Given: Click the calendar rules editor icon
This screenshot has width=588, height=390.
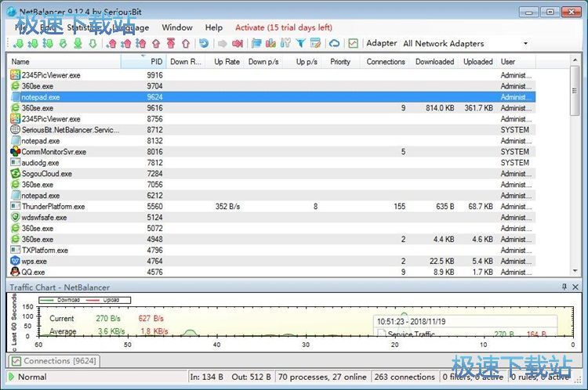Looking at the screenshot, I should (315, 43).
